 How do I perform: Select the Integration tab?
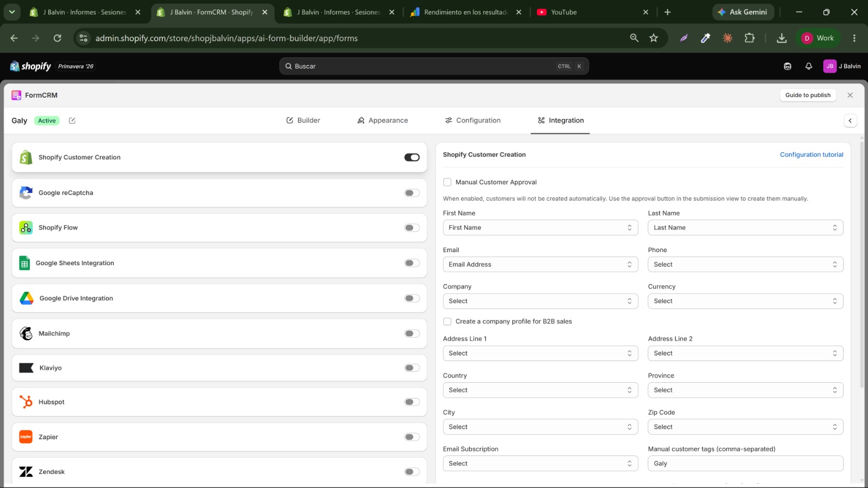(x=560, y=120)
